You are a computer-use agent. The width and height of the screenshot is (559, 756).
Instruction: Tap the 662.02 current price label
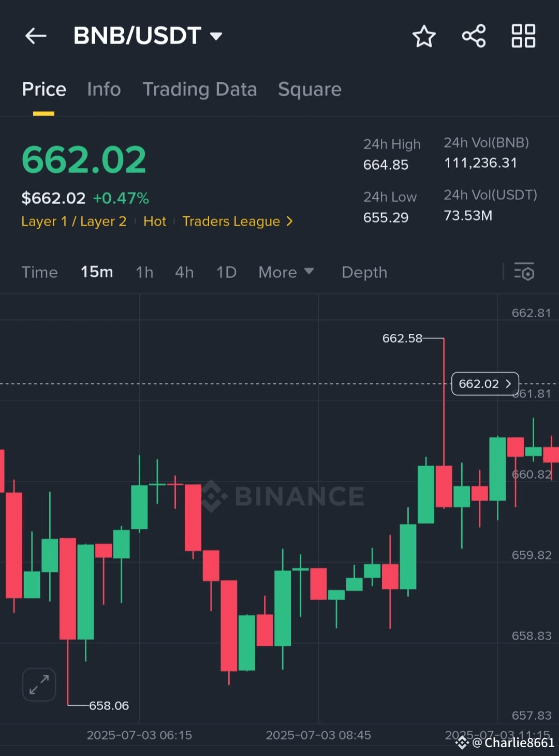click(485, 384)
